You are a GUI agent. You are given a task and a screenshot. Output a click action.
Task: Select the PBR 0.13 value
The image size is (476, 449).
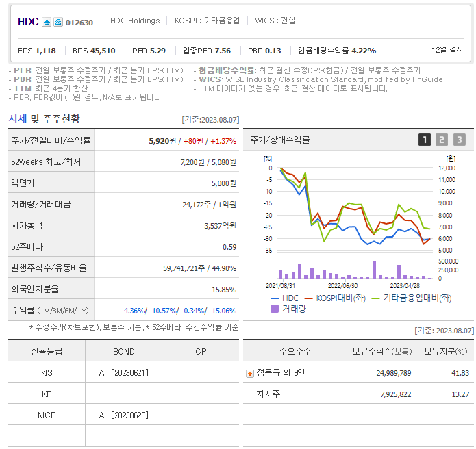264,51
